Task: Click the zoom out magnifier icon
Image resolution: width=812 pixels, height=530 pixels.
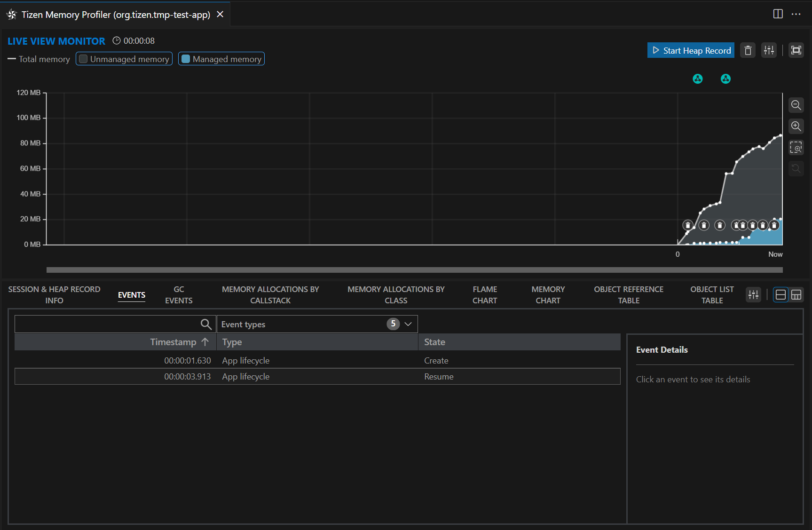Action: click(x=796, y=105)
